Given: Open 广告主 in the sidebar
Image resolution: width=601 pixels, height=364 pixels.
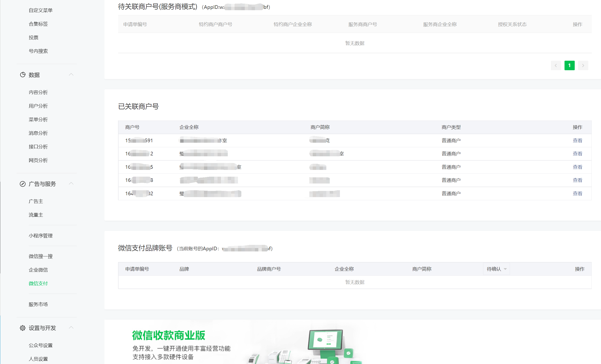Looking at the screenshot, I should tap(36, 201).
